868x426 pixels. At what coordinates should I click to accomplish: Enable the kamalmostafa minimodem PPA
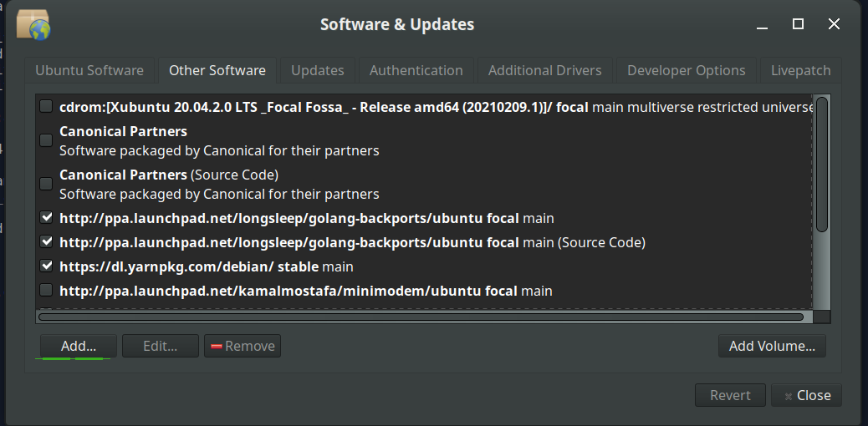point(46,291)
